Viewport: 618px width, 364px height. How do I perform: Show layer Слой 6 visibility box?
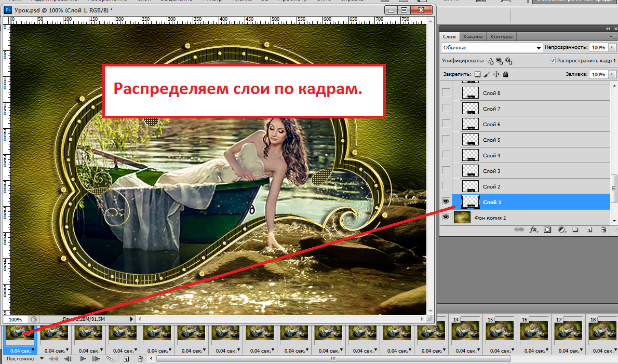click(x=446, y=124)
